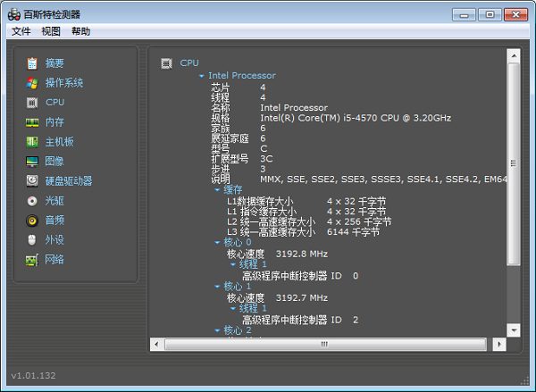Collapse 线程 1 under 核心 1
The height and width of the screenshot is (392, 536).
pyautogui.click(x=233, y=308)
